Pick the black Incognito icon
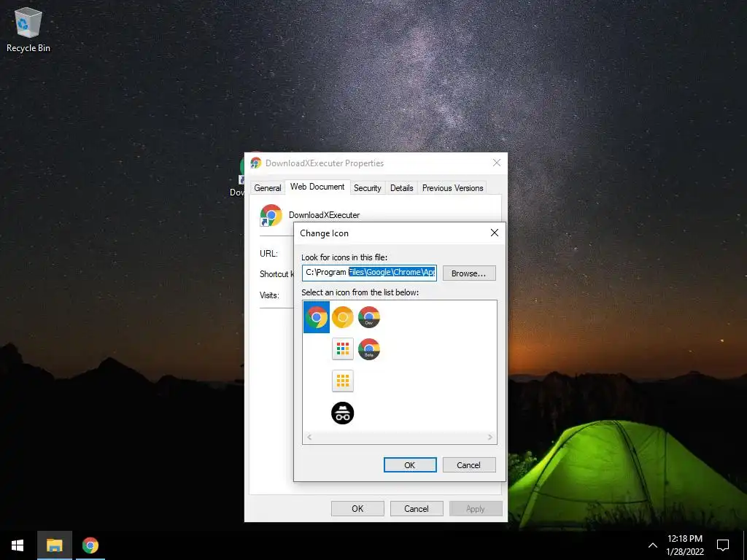Screen dimensions: 747x560 coord(343,413)
